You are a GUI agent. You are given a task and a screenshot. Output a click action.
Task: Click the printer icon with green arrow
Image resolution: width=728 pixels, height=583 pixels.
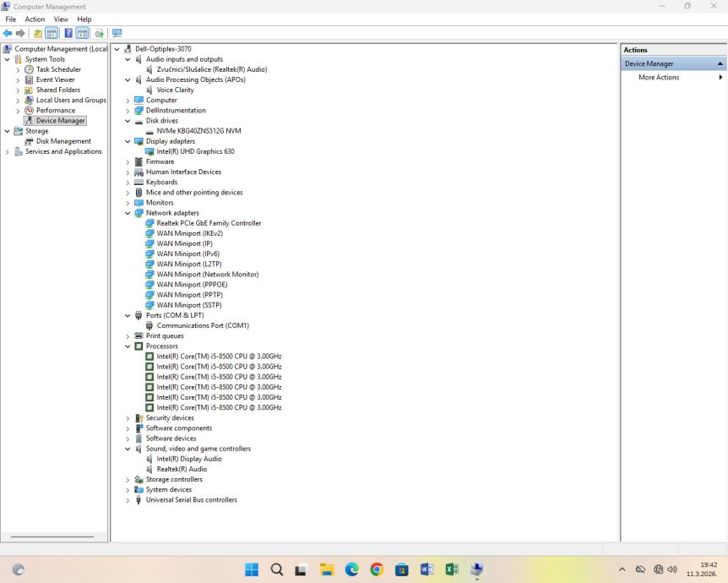(x=100, y=33)
